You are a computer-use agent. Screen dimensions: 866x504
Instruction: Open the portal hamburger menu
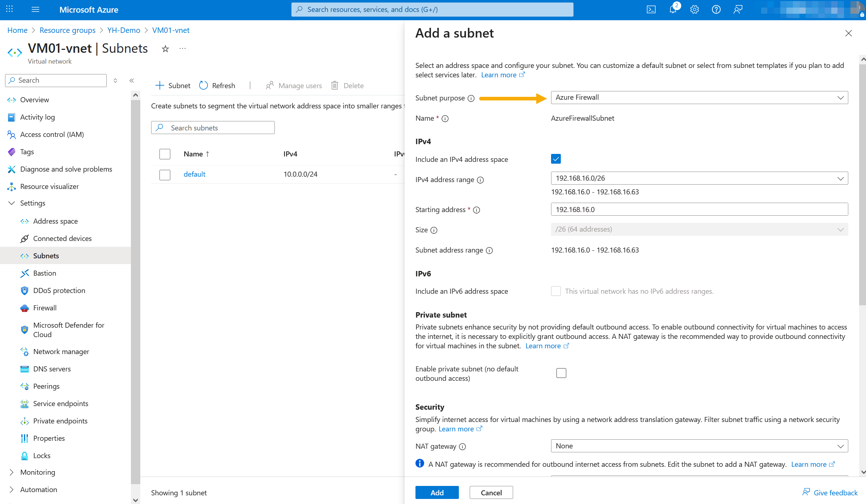click(35, 9)
